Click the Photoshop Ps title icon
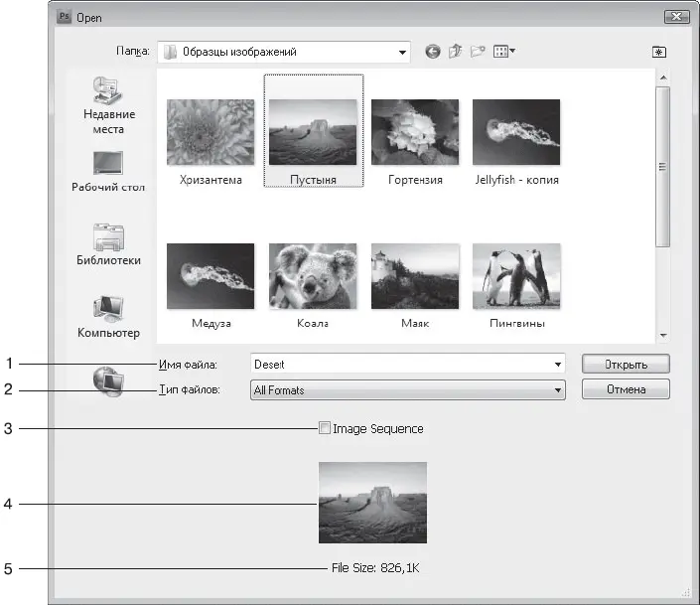 65,17
